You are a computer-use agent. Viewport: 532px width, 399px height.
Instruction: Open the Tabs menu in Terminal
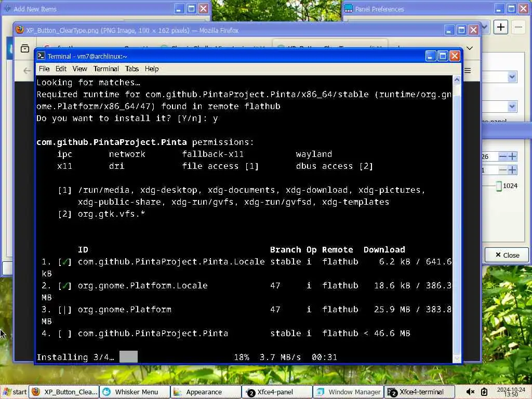pos(132,69)
